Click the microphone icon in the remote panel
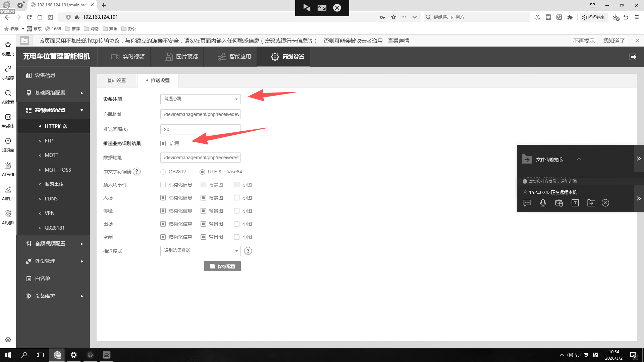This screenshot has width=644, height=362. click(x=543, y=203)
